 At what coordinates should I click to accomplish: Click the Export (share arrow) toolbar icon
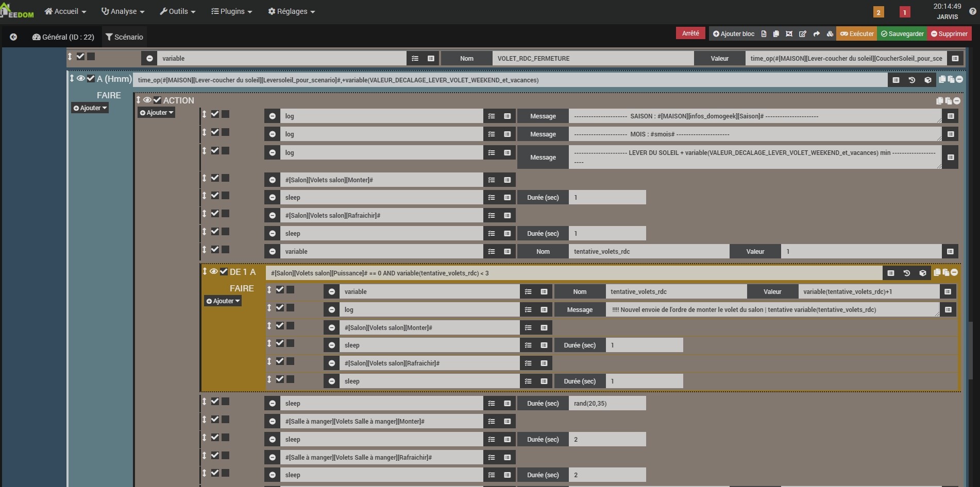[x=816, y=34]
